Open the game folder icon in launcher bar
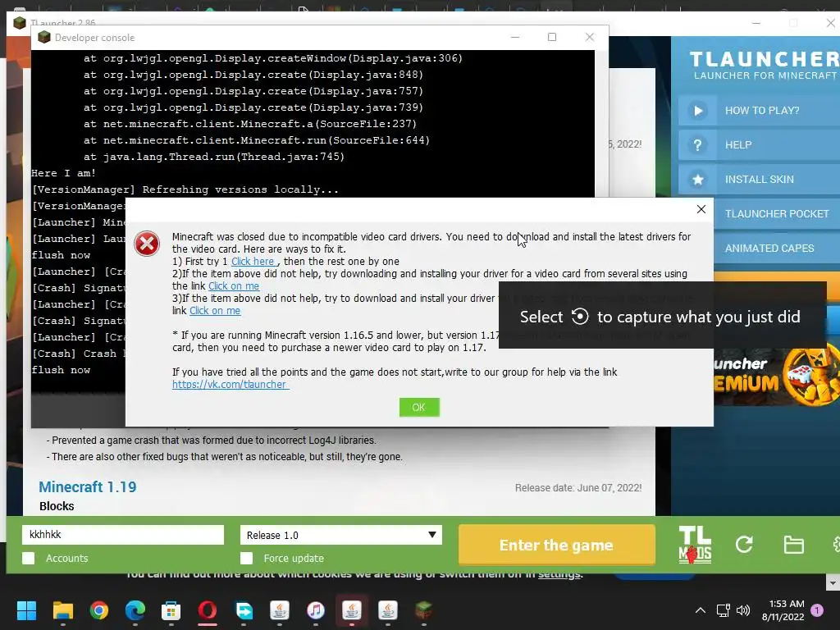 coord(793,545)
